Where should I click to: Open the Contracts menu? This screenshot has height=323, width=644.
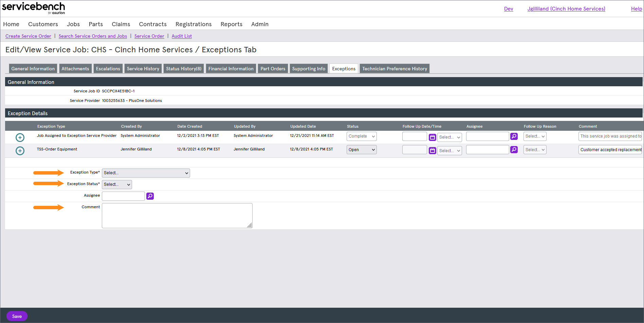pyautogui.click(x=153, y=24)
